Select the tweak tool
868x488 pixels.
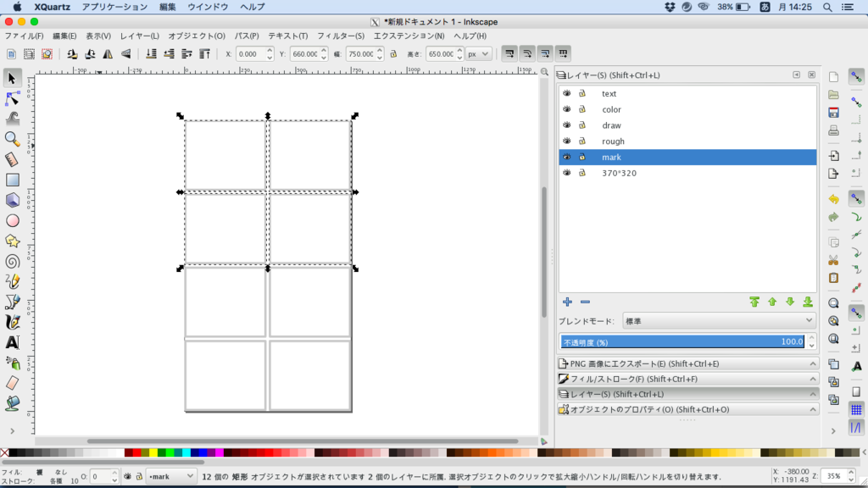12,119
